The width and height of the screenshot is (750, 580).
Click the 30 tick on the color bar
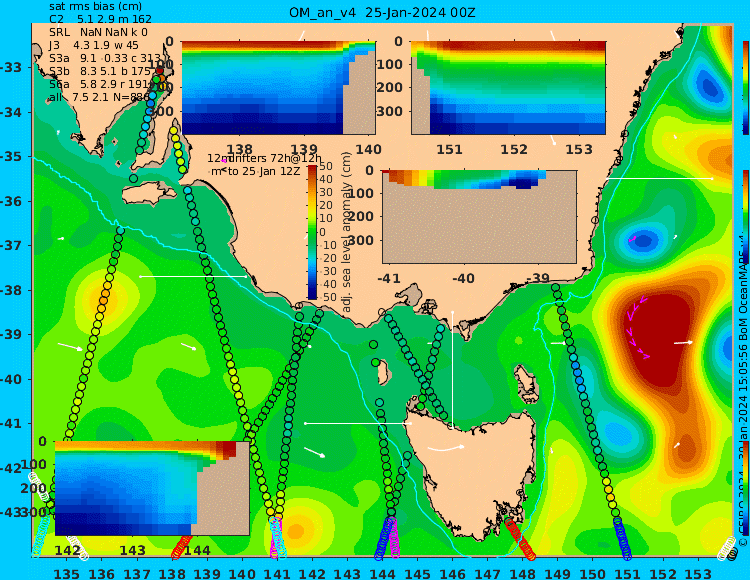coord(326,192)
